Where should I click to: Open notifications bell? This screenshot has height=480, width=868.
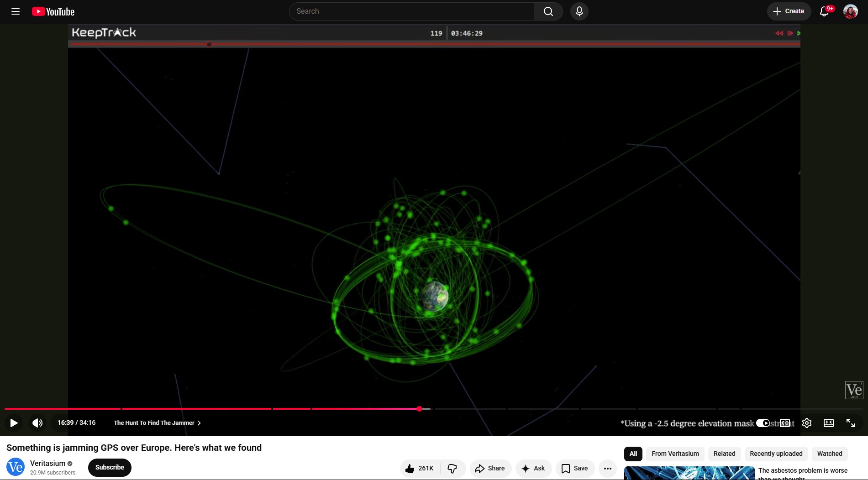click(x=825, y=11)
